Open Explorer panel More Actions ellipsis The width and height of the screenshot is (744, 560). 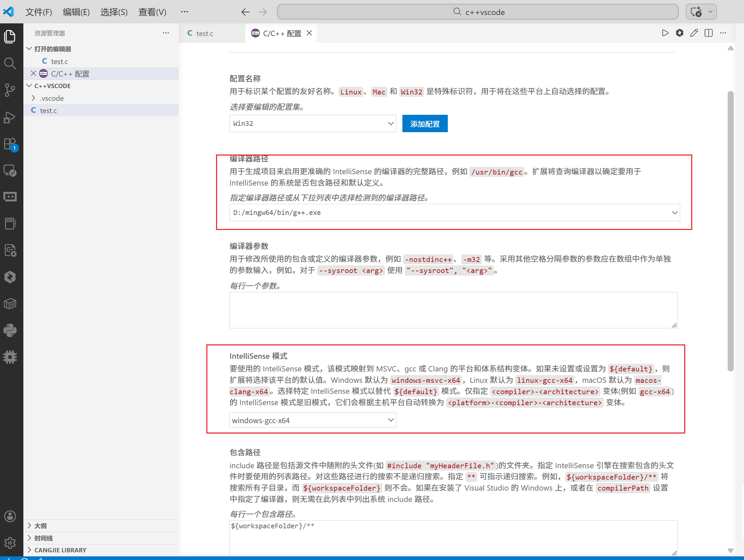pyautogui.click(x=166, y=33)
